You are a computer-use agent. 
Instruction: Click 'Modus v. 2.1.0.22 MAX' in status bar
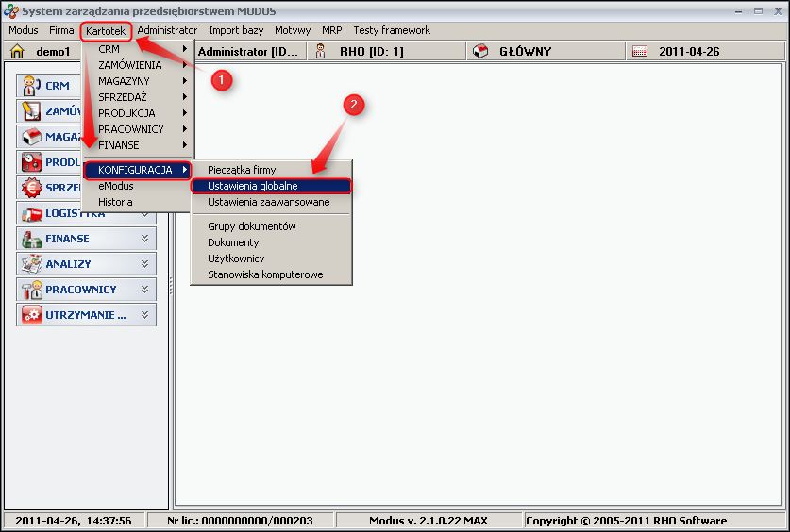click(429, 521)
